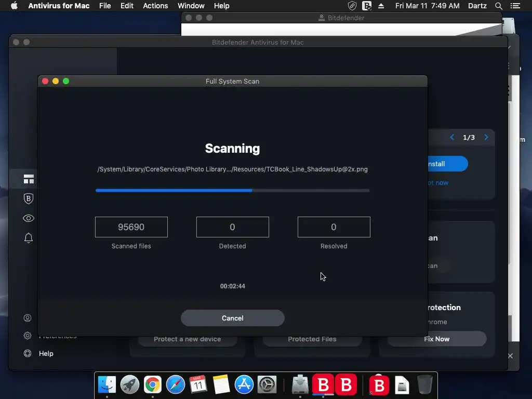Viewport: 532px width, 399px height.
Task: Open System Preferences from the Dock
Action: click(267, 385)
